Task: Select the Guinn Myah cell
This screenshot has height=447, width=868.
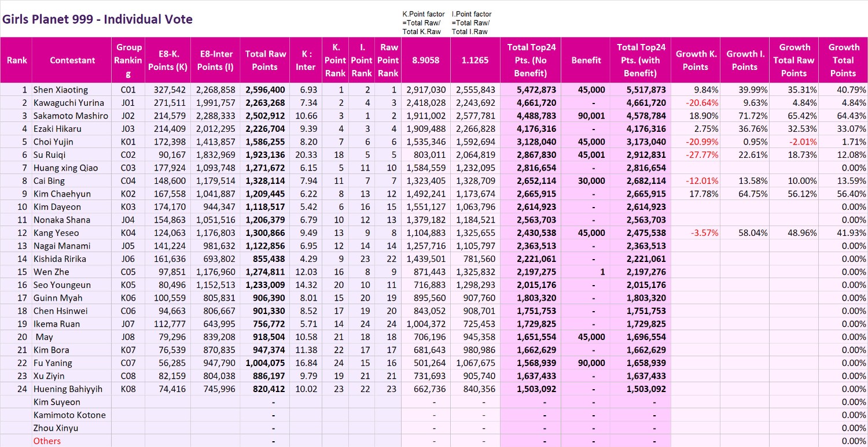Action: click(x=72, y=298)
